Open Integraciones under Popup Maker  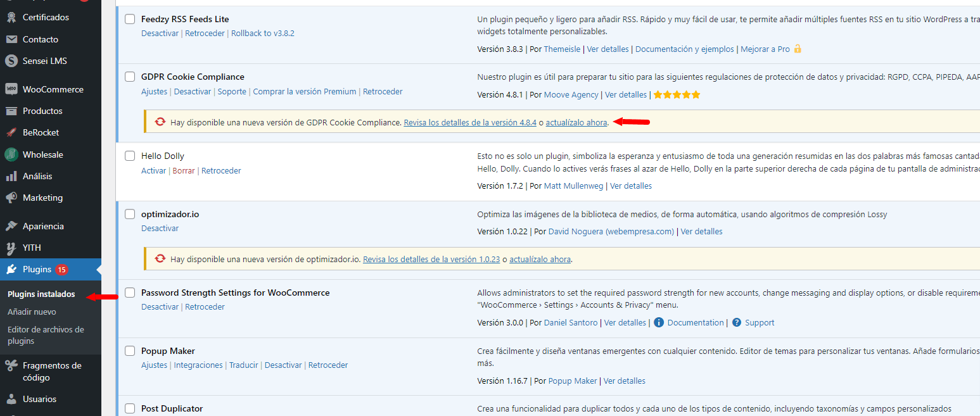click(198, 365)
